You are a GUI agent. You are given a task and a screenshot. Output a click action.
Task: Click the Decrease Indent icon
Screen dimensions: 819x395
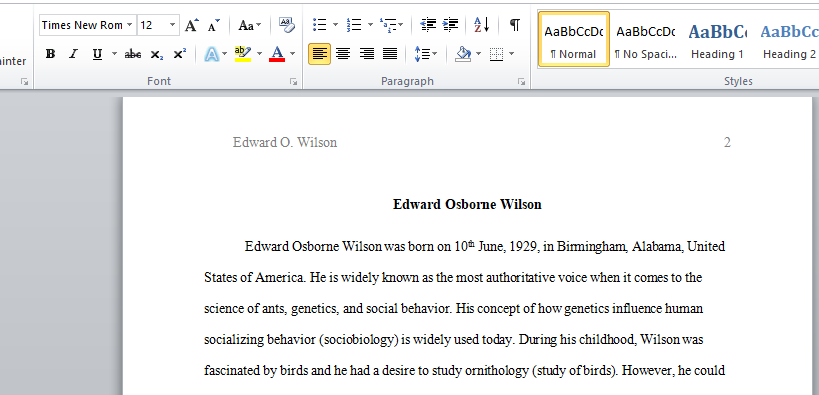tap(428, 25)
